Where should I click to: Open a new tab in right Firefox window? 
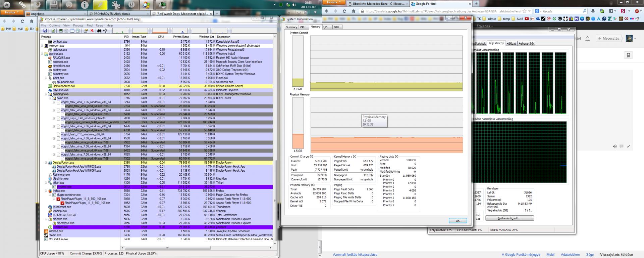point(476,4)
